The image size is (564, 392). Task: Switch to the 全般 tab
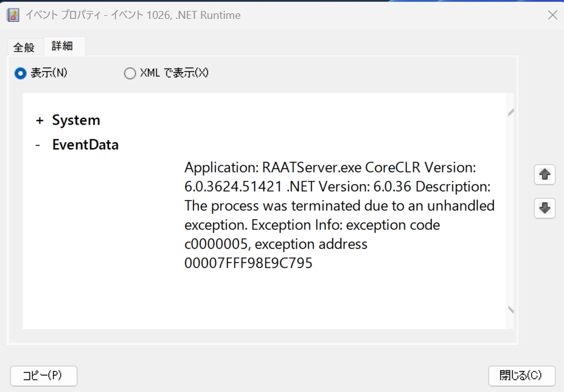(24, 47)
